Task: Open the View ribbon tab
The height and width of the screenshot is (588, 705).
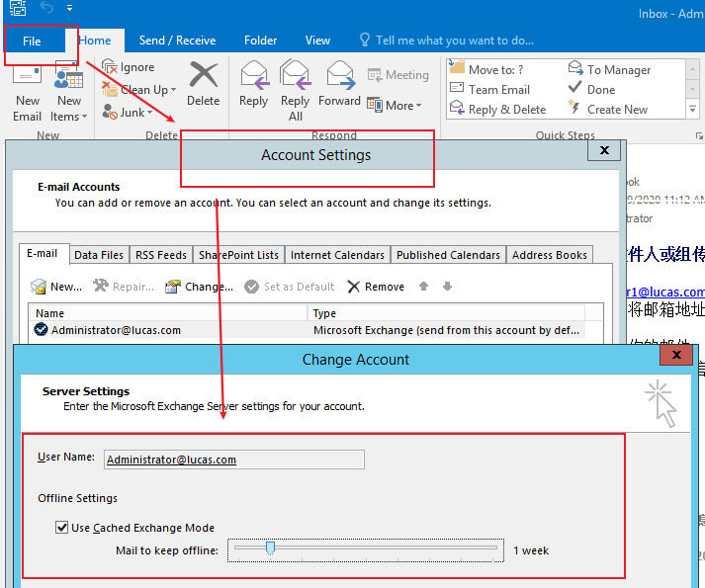Action: click(317, 41)
